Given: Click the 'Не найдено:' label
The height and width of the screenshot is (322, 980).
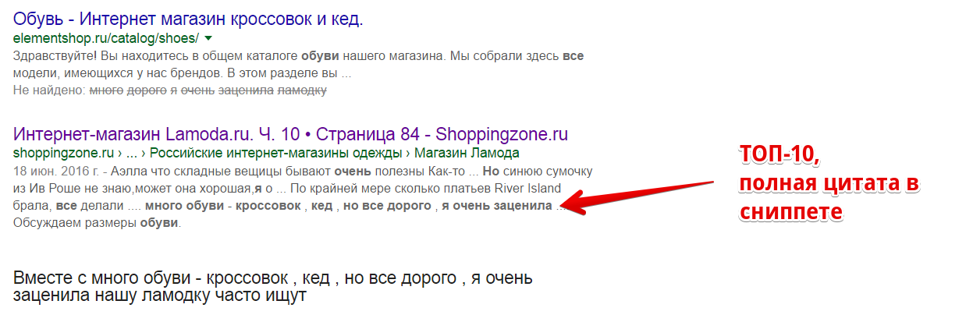Looking at the screenshot, I should (49, 90).
